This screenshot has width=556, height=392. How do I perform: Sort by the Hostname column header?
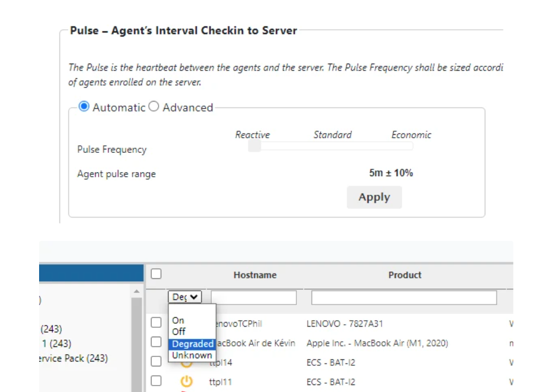pos(255,275)
